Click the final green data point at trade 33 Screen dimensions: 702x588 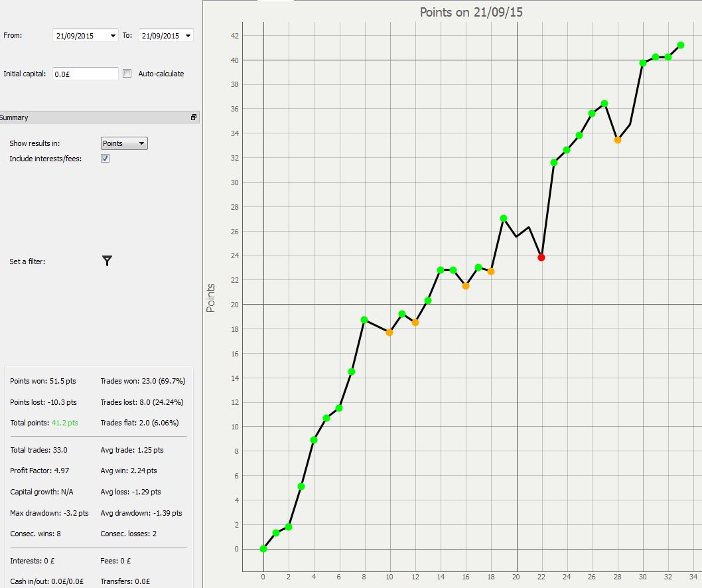[681, 45]
